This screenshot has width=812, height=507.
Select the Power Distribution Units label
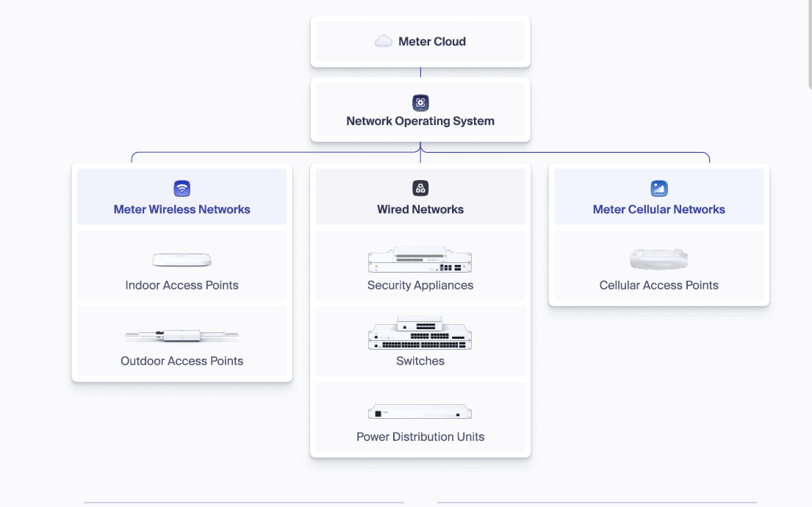420,436
